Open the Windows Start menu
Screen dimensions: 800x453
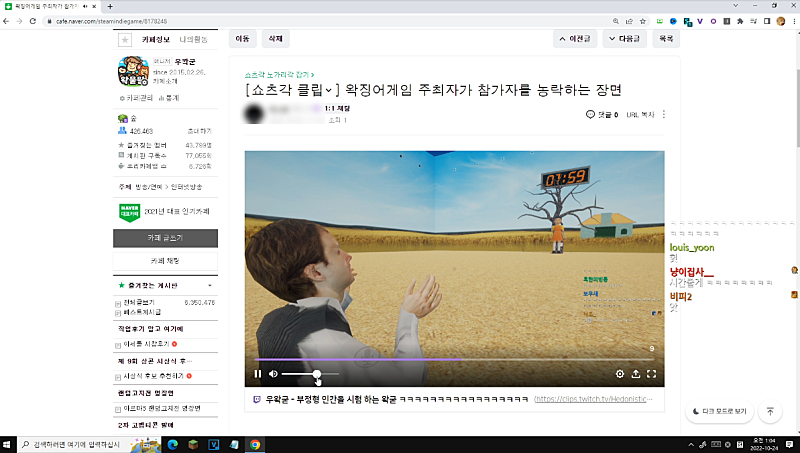click(10, 443)
